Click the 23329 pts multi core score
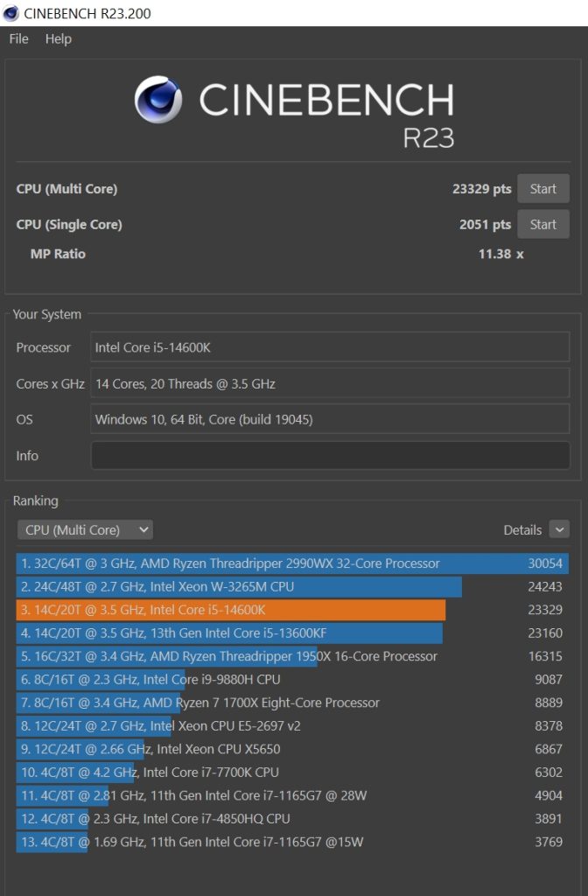Screen dimensions: 588x896 click(x=482, y=189)
